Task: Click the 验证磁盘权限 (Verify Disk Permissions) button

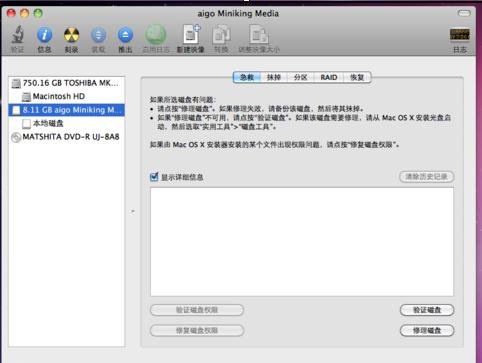Action: (x=197, y=310)
